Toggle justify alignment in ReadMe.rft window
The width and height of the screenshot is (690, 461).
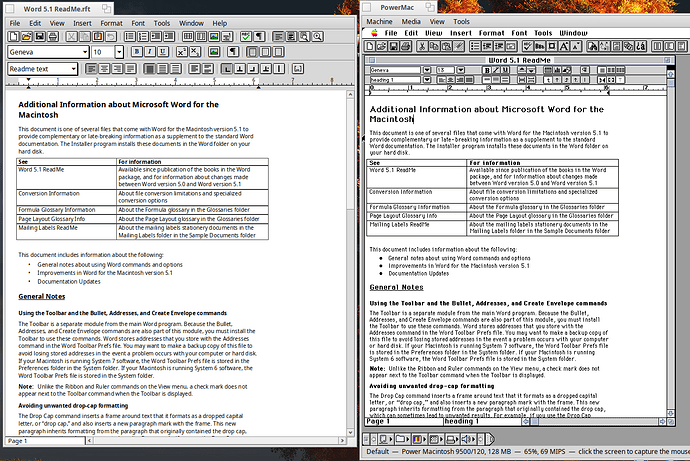click(130, 69)
